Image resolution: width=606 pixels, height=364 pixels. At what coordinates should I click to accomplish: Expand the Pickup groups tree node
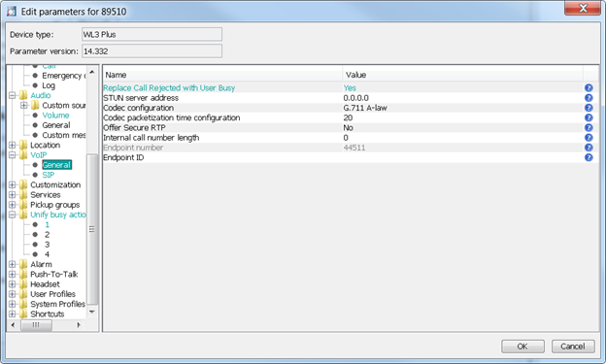[13, 205]
